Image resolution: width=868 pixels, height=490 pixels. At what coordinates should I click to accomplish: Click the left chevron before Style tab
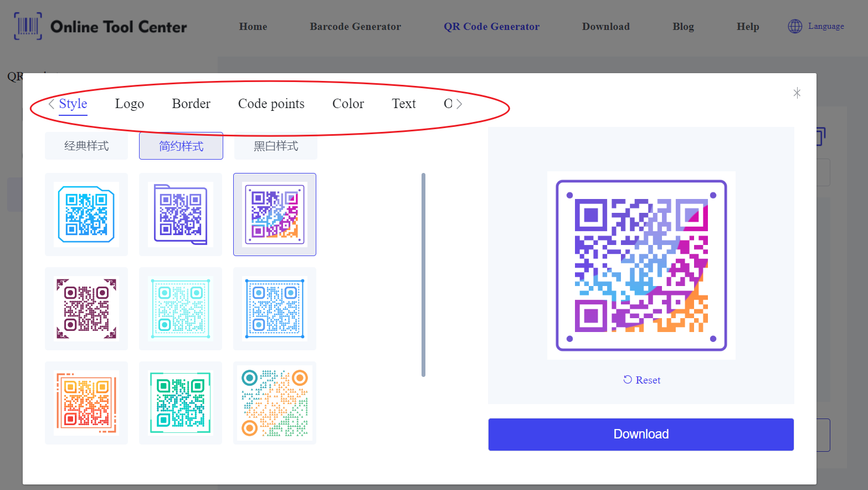click(52, 104)
